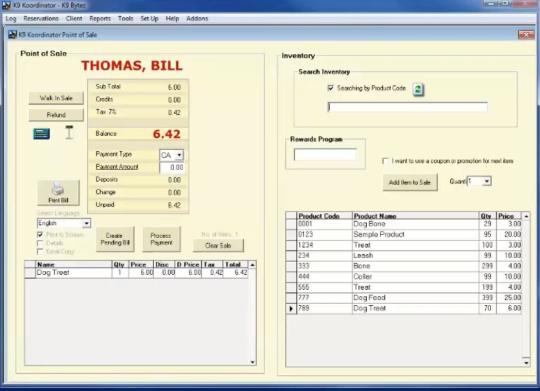Click the inventory Price column header

coord(509,216)
